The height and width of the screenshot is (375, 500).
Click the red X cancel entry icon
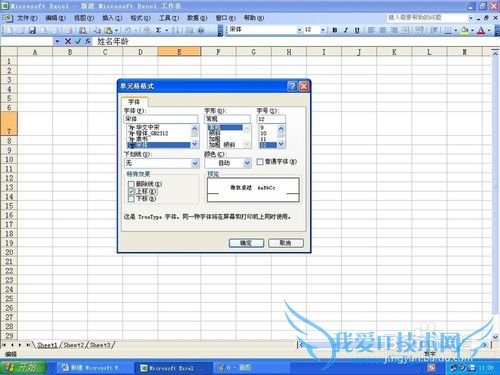pyautogui.click(x=68, y=41)
